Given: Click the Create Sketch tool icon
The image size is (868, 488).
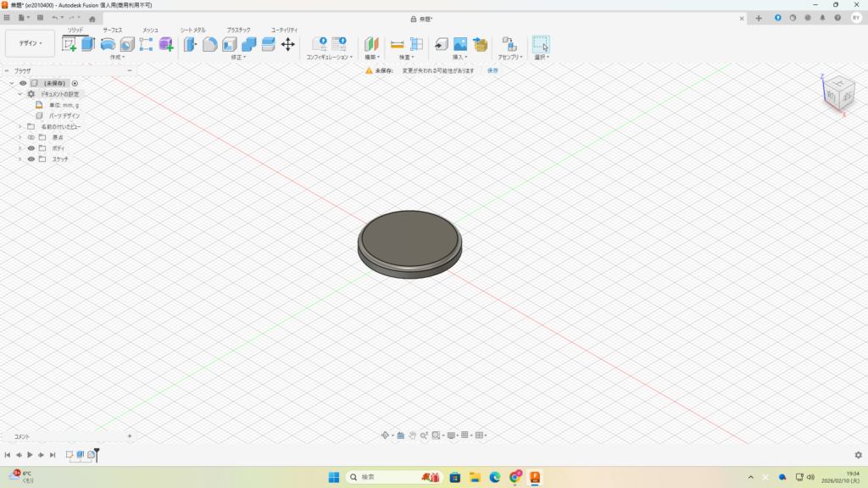Looking at the screenshot, I should tap(69, 44).
